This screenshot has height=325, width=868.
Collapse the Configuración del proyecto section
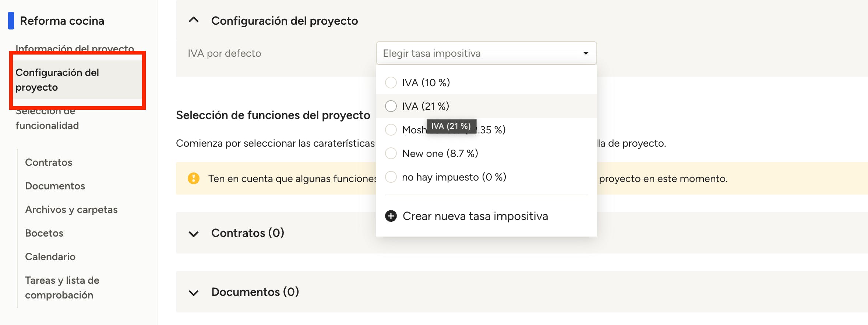click(x=194, y=21)
